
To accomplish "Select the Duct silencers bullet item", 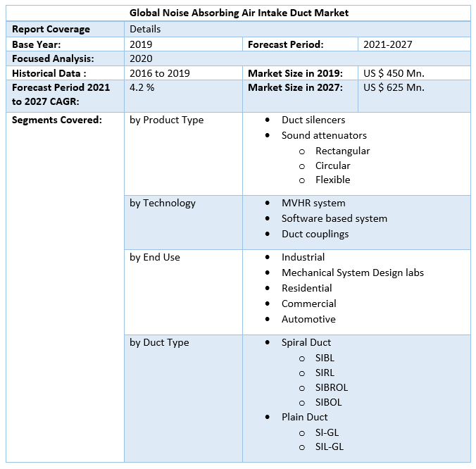I will click(x=313, y=120).
